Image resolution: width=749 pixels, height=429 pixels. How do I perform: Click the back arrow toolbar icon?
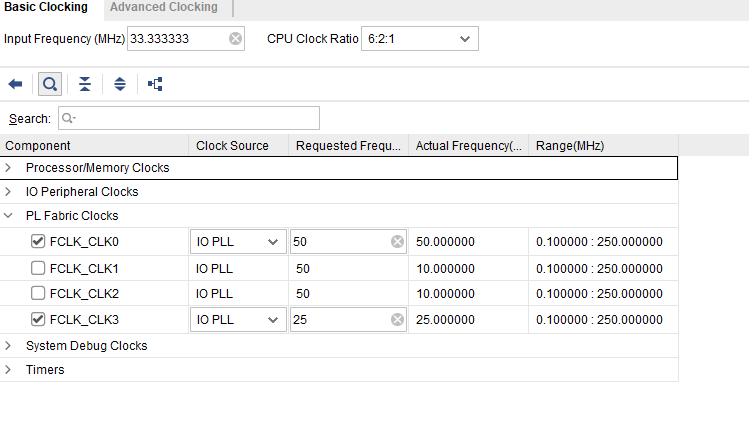coord(15,84)
